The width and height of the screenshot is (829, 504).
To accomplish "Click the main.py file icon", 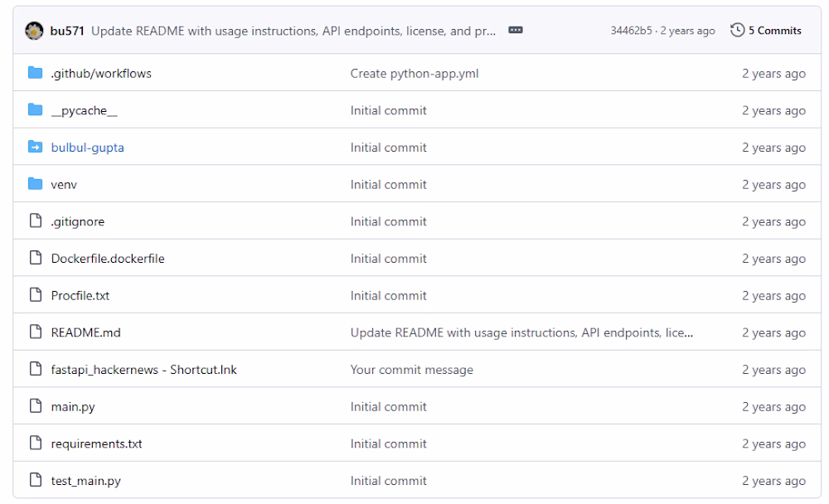I will point(35,407).
